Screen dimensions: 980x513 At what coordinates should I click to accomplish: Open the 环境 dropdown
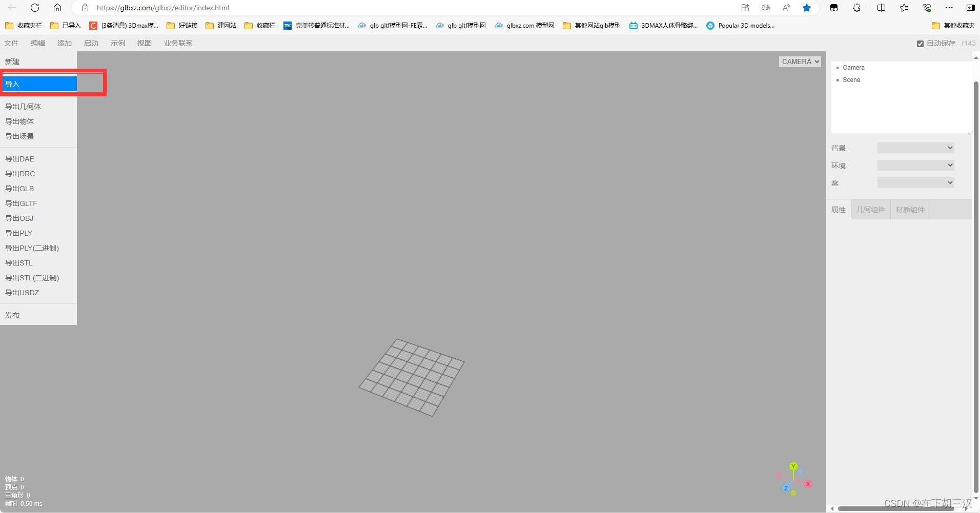(915, 165)
